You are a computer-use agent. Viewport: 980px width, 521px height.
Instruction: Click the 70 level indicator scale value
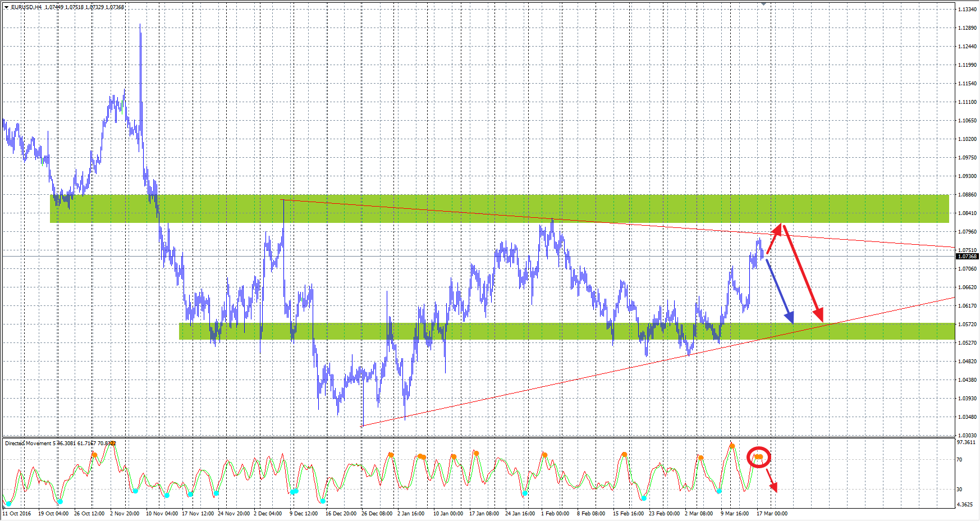pyautogui.click(x=960, y=460)
